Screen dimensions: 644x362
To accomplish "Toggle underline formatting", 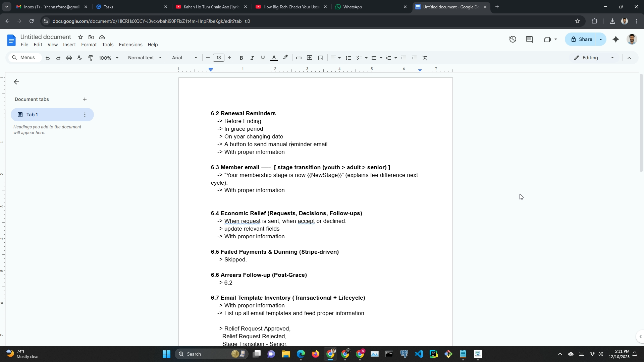I will click(x=263, y=58).
